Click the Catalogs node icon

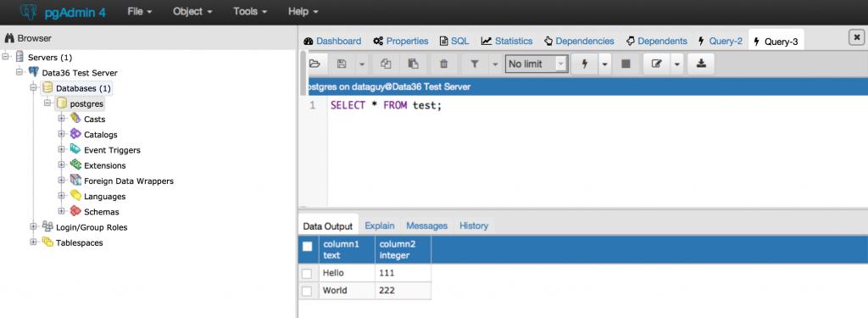(x=75, y=134)
